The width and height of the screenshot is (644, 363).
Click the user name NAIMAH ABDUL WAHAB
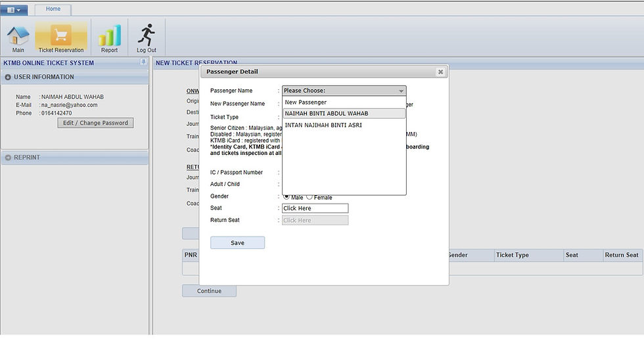72,96
